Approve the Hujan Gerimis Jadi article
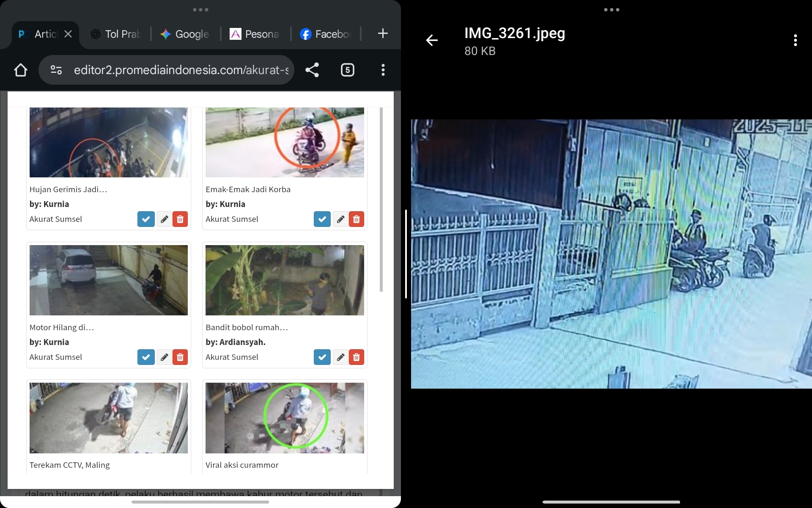The image size is (812, 508). [146, 219]
